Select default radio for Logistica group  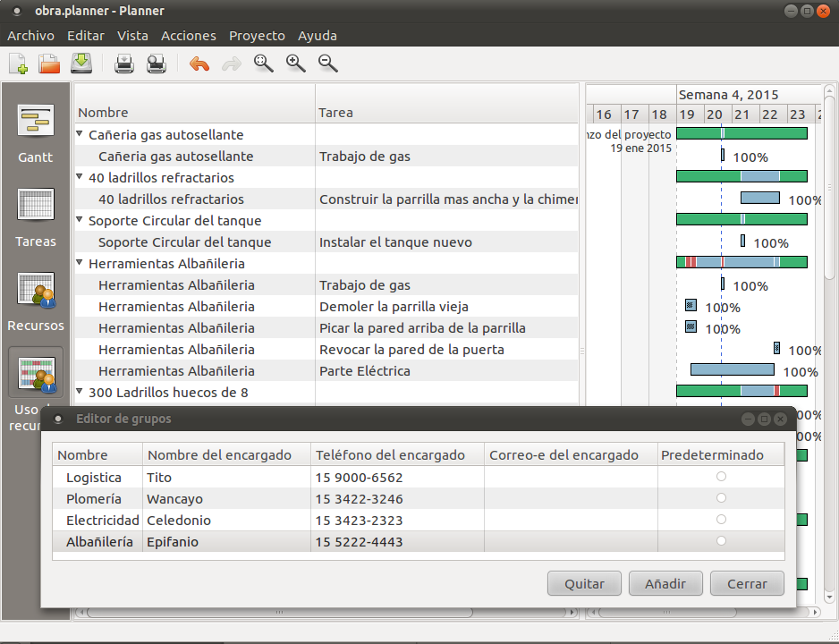(x=721, y=477)
